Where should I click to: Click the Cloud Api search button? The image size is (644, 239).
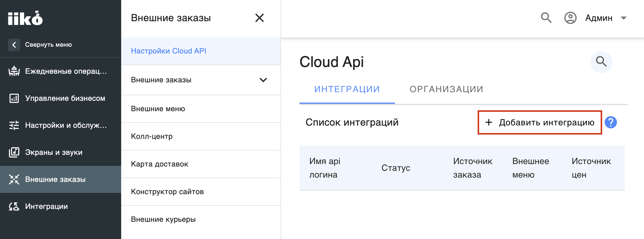[x=602, y=62]
